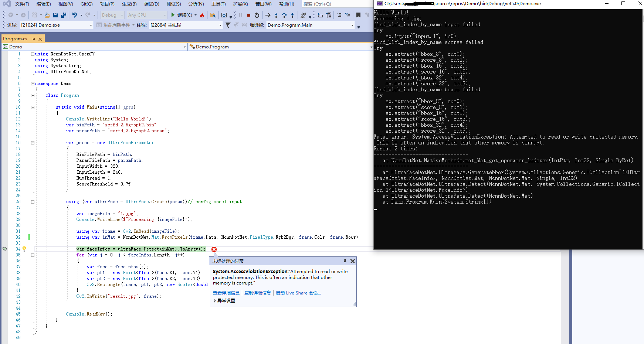Stop debugging using the red square icon
Viewport: 644px width, 344px height.
[x=248, y=15]
